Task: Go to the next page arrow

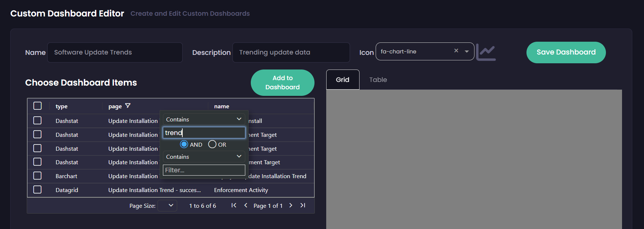Action: pos(291,205)
